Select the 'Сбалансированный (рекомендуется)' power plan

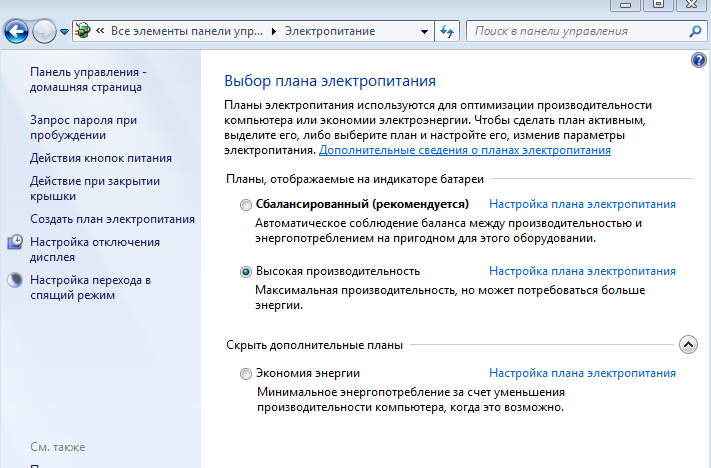click(x=246, y=205)
